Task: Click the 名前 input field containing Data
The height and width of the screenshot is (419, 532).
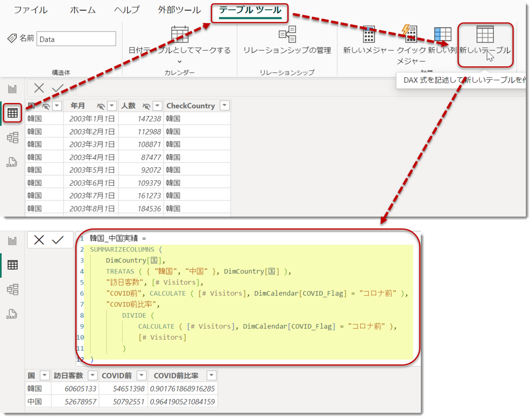Action: pos(76,39)
